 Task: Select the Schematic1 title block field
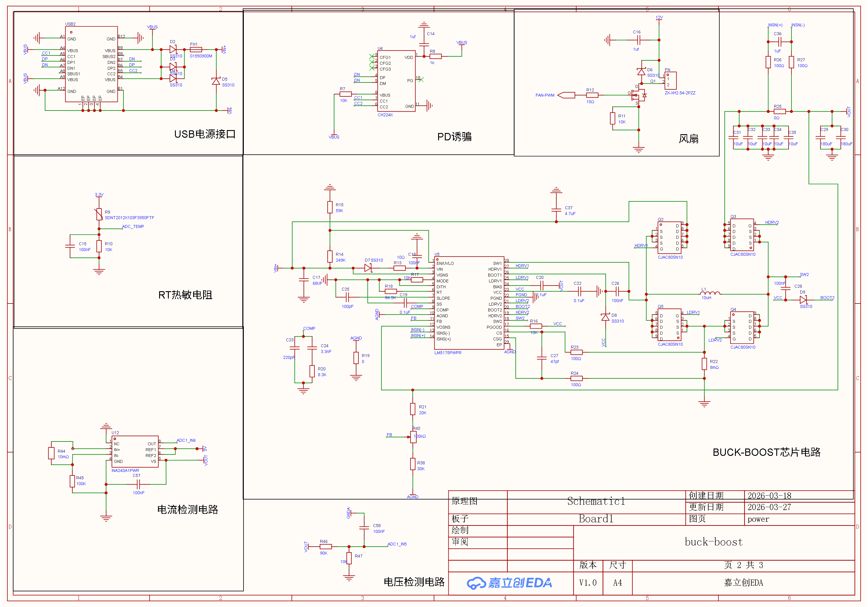(x=596, y=501)
